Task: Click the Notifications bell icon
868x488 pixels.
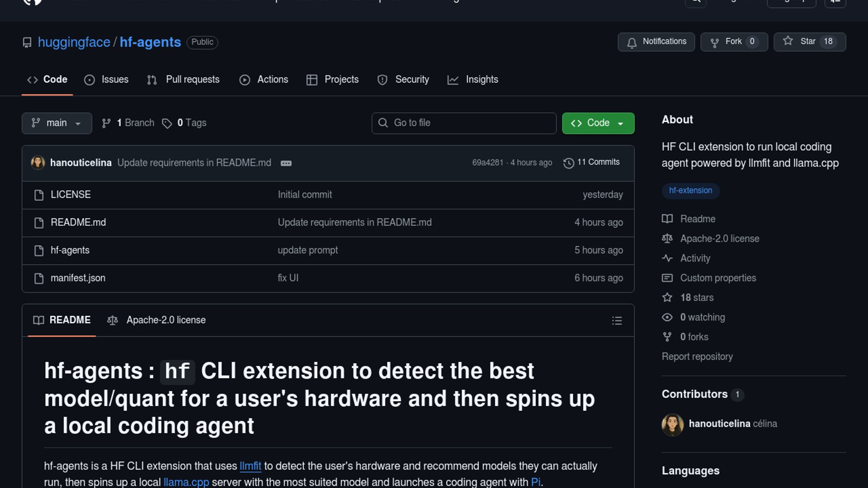Action: tap(632, 42)
